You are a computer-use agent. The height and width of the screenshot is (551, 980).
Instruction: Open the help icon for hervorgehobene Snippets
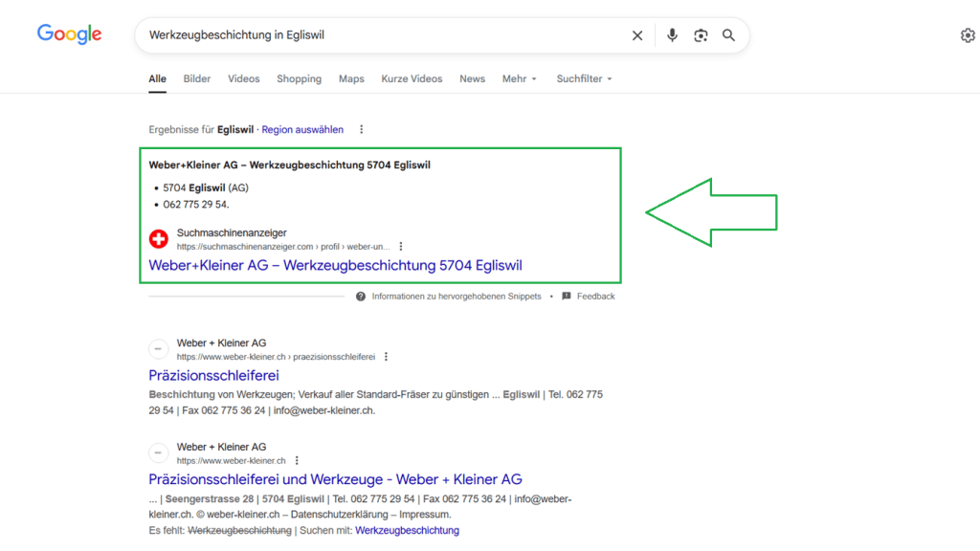pos(361,297)
